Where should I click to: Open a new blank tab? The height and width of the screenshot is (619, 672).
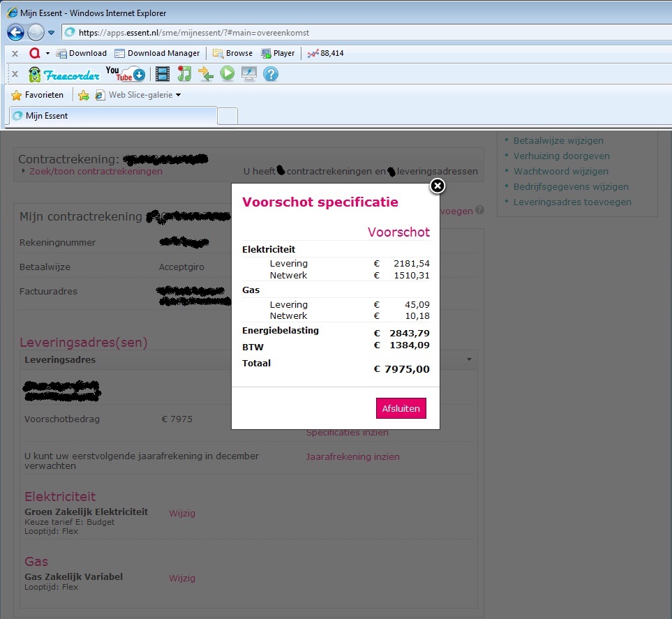click(x=227, y=116)
